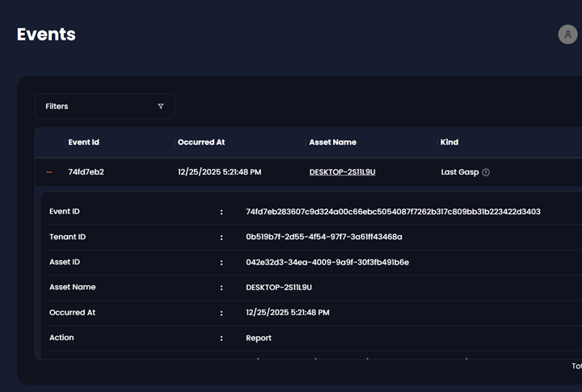Sort by Event Id column header

coord(83,142)
